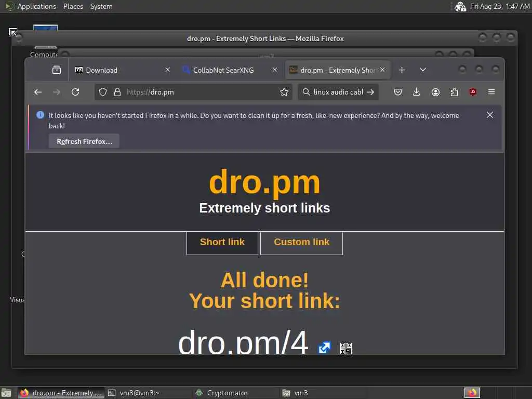Switch to the Download tab
This screenshot has width=532, height=399.
click(x=122, y=70)
